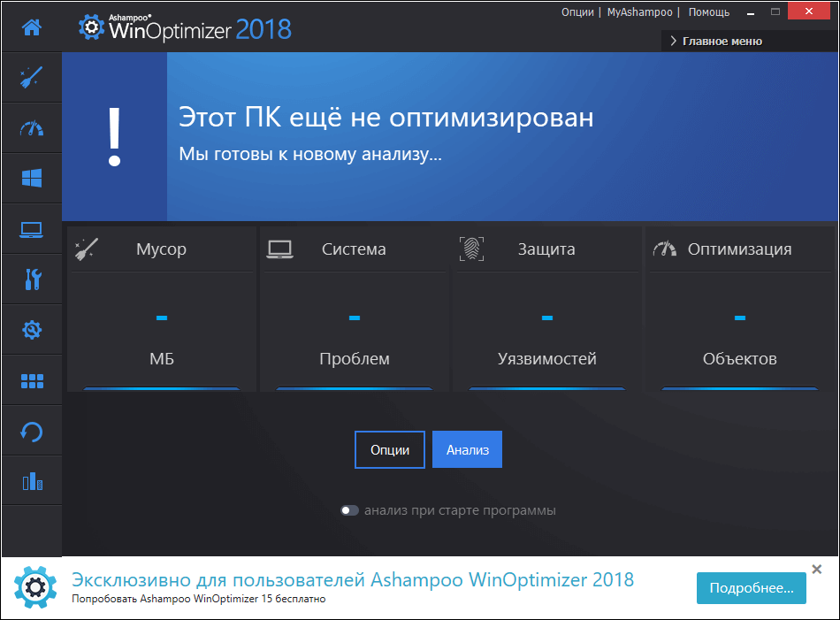Toggle анализ при старте программы switch
The image size is (840, 620).
350,510
